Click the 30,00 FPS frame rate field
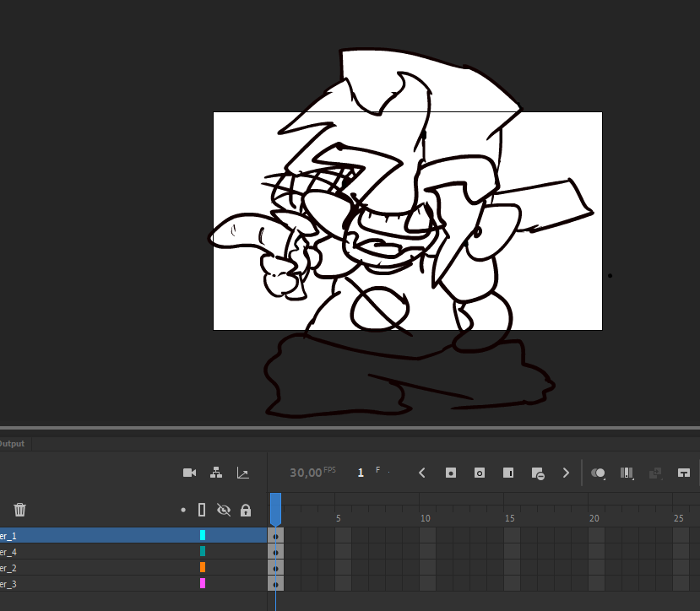This screenshot has width=700, height=611. pos(312,473)
